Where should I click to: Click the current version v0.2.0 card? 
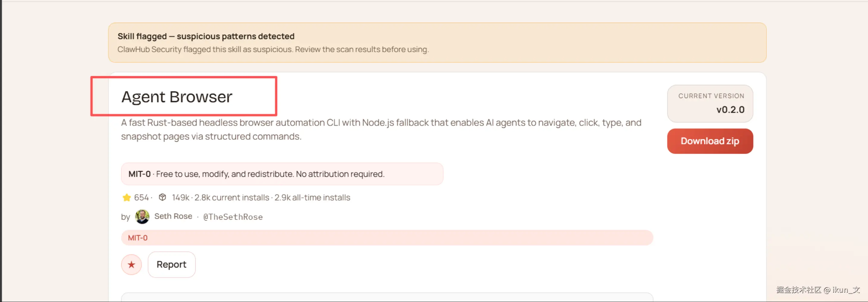(710, 103)
